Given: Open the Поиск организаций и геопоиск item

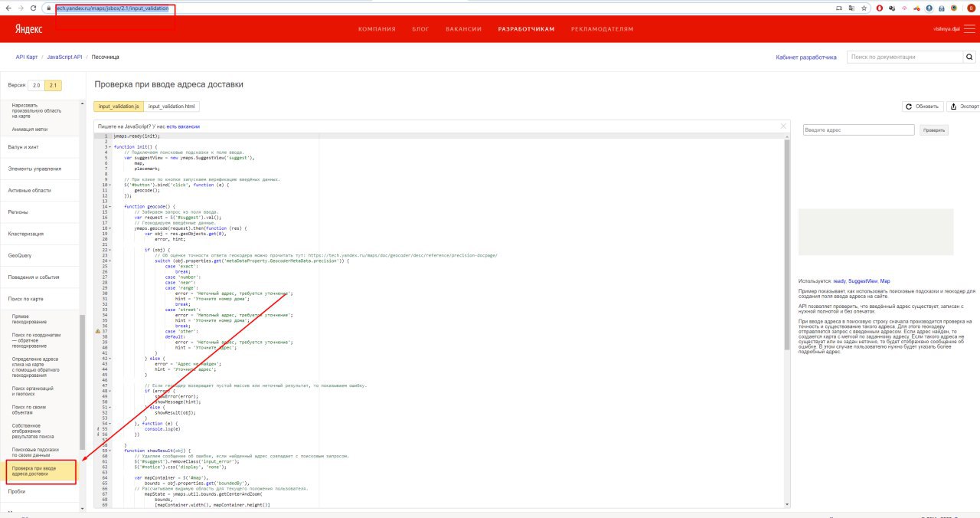Looking at the screenshot, I should pos(32,391).
